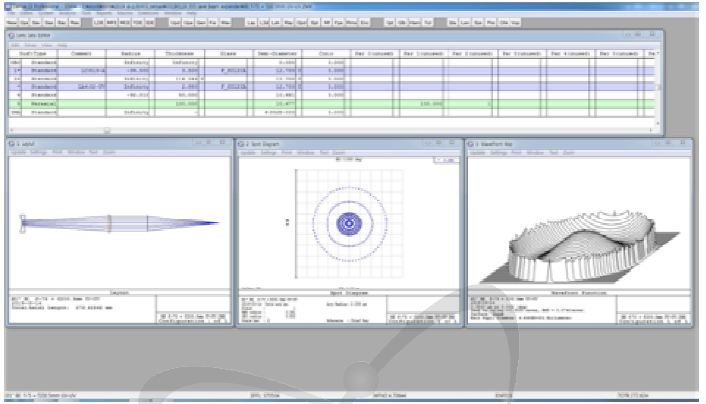Click Update in the Spot Diagram window
This screenshot has height=404, width=706.
point(248,153)
